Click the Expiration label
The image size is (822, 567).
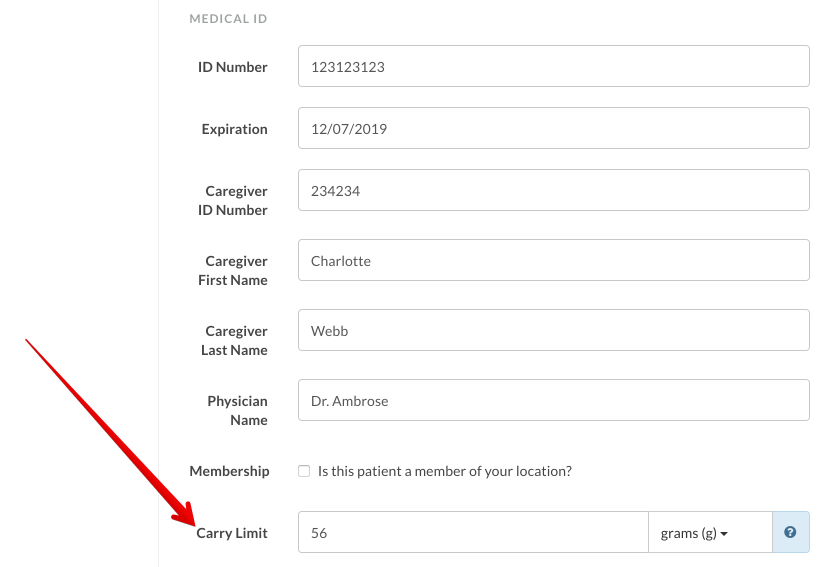(234, 129)
